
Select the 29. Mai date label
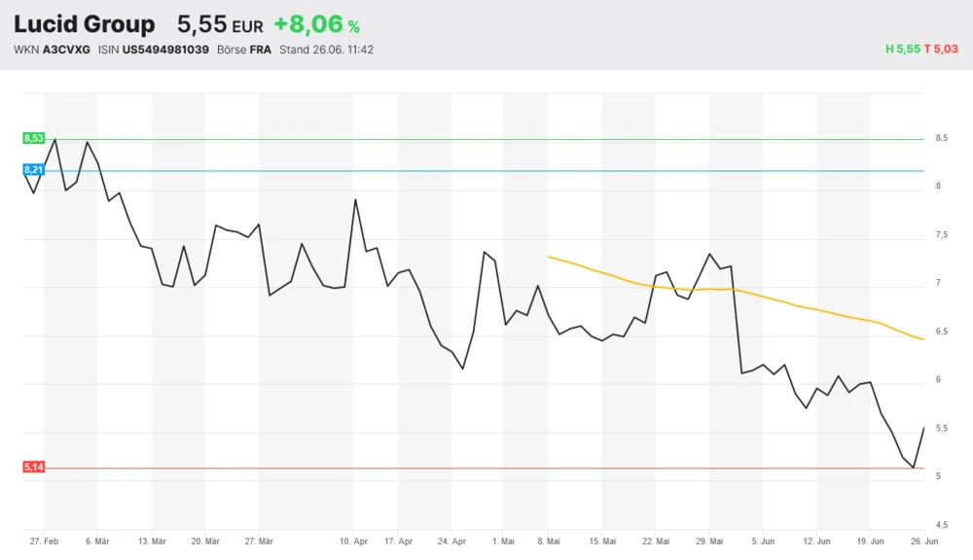click(710, 541)
